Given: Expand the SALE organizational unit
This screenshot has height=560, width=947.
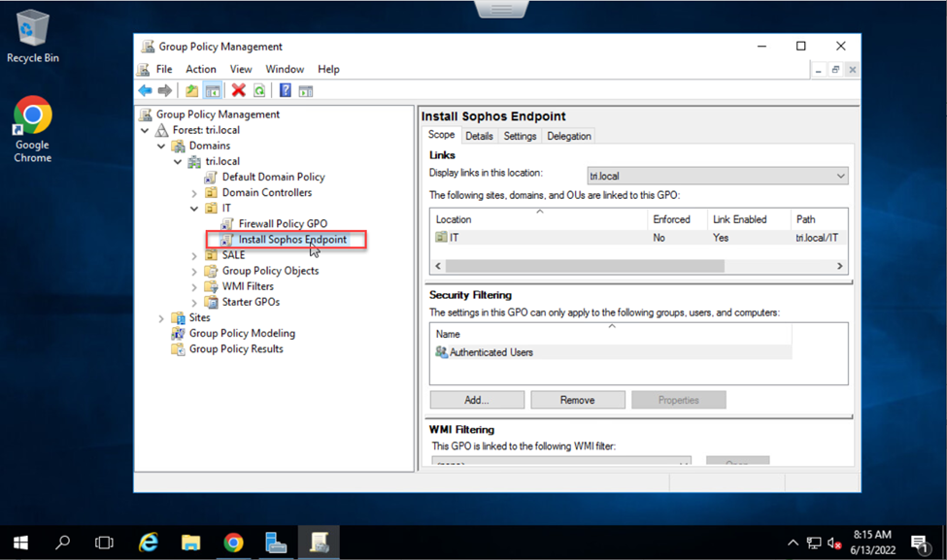Looking at the screenshot, I should [194, 256].
